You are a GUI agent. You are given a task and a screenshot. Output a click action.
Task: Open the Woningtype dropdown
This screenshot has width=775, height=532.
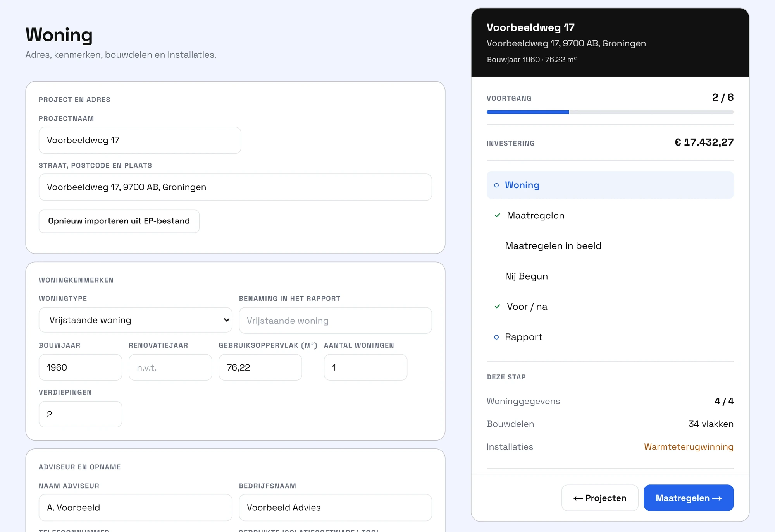135,320
